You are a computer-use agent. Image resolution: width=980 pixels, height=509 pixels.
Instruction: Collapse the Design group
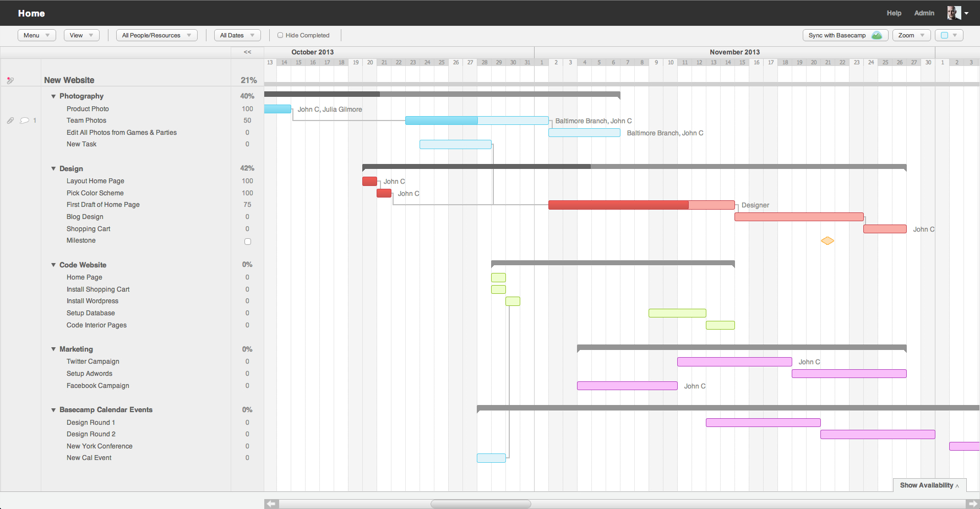coord(53,169)
